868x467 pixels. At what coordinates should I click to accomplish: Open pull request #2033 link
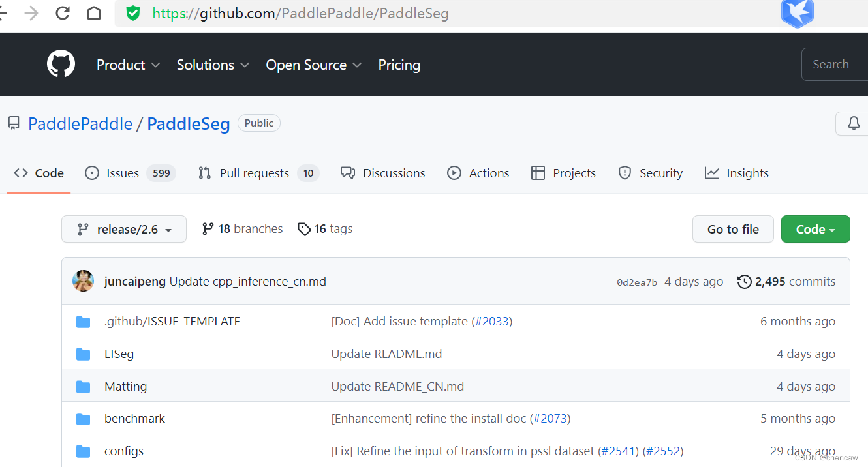pos(491,322)
